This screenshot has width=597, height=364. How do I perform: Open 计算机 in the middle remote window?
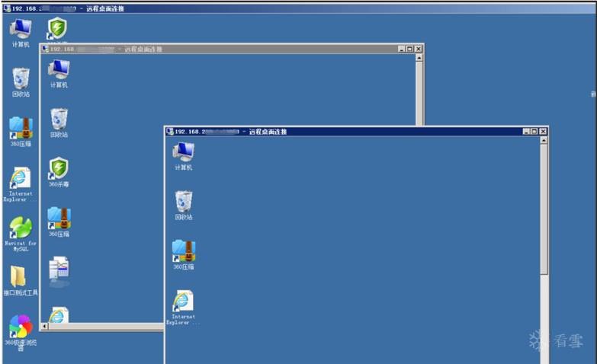(59, 69)
